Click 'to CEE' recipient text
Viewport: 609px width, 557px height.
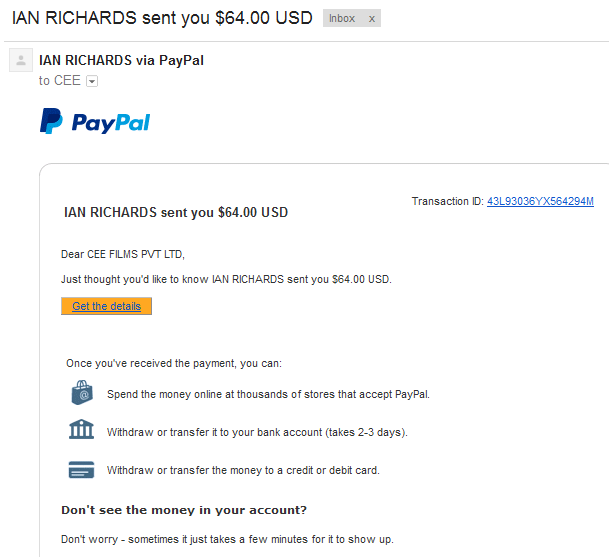coord(59,81)
